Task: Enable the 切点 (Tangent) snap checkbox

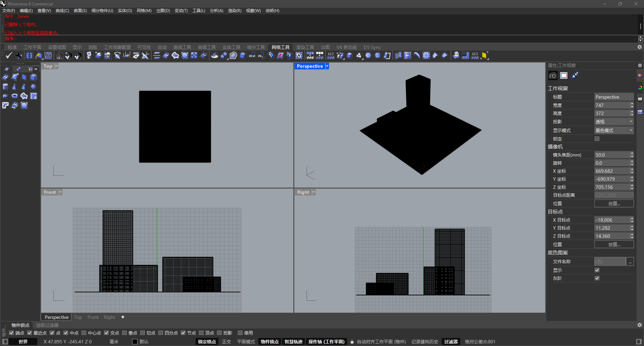Action: coord(143,333)
